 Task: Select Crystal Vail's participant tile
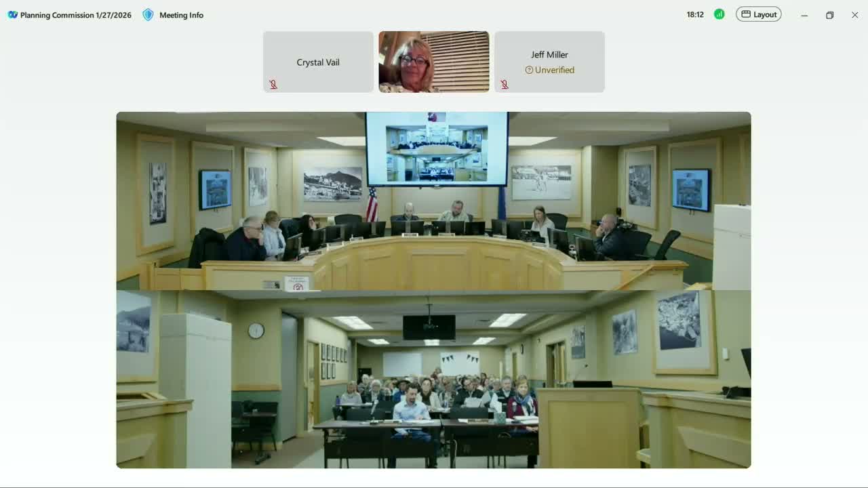318,62
